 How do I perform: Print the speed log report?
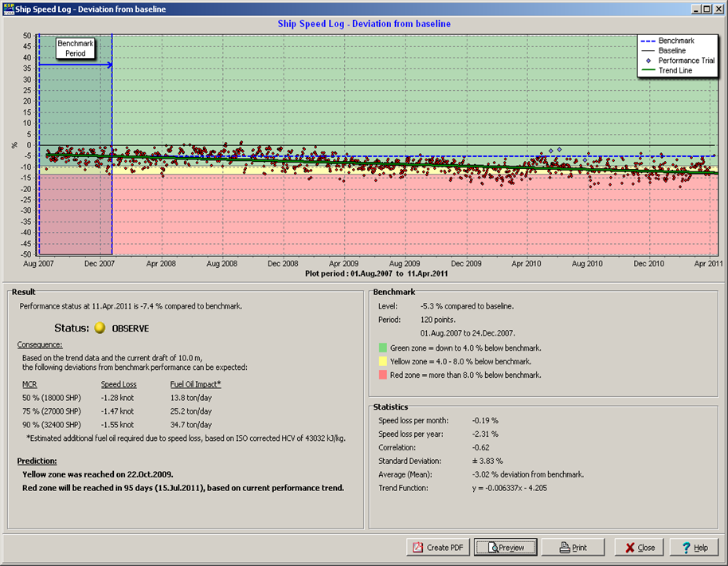(x=573, y=548)
